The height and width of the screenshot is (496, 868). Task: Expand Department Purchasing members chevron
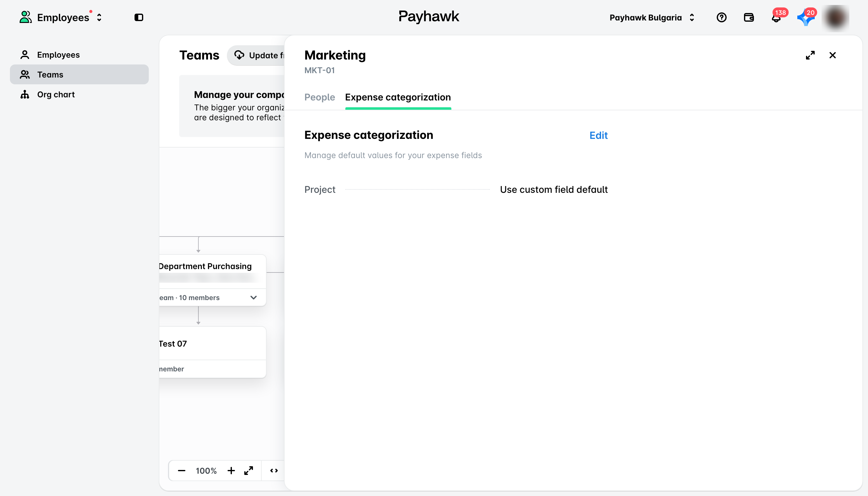click(x=253, y=297)
